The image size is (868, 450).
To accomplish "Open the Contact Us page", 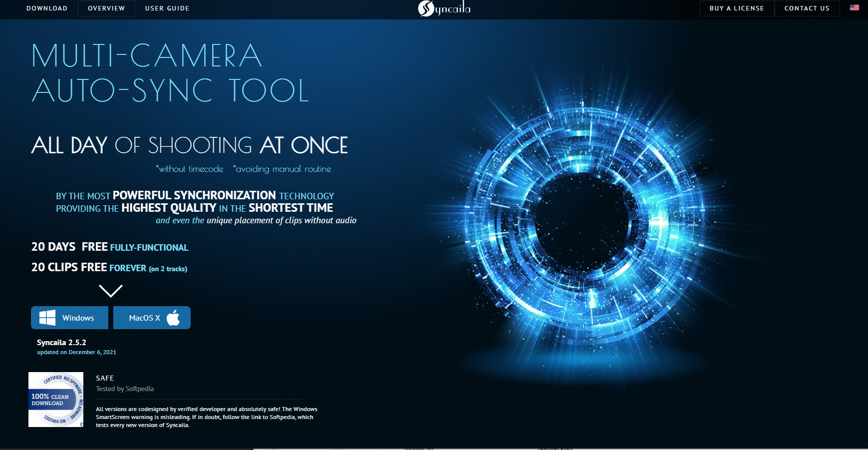I will (807, 8).
